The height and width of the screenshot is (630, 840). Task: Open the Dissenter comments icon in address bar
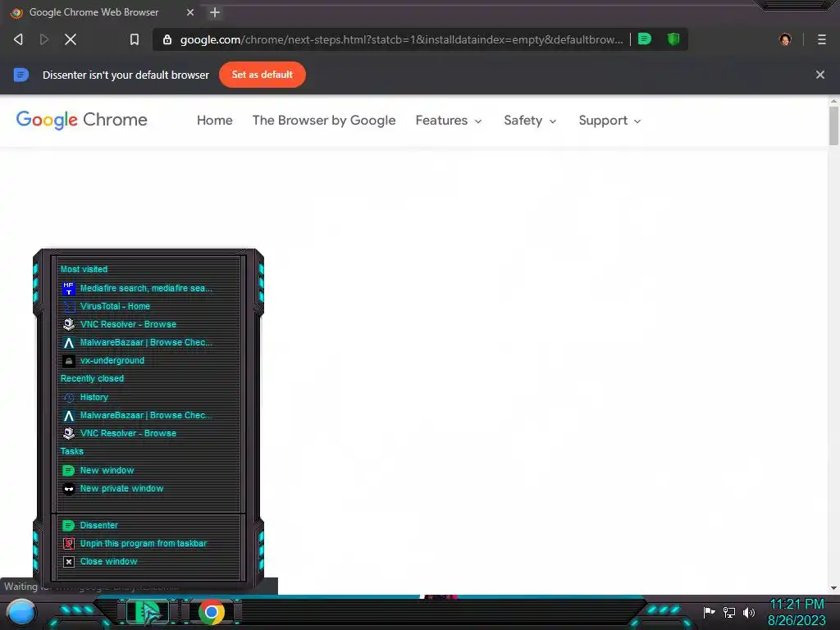645,39
